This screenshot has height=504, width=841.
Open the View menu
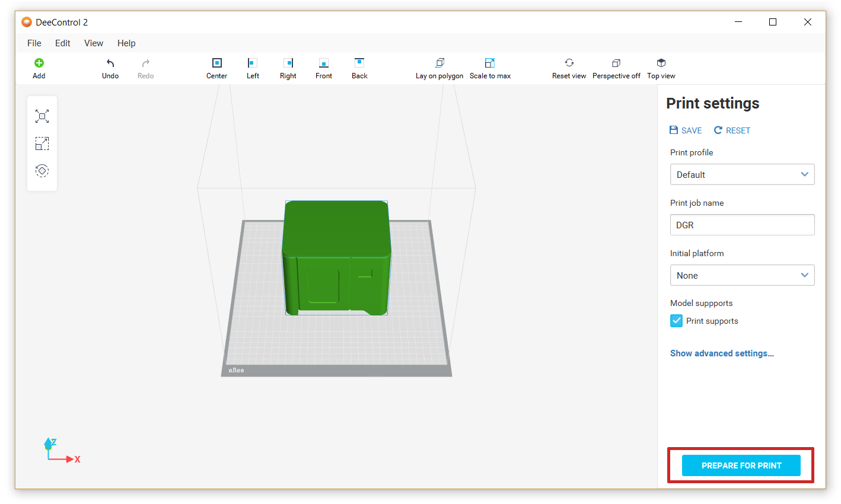pos(94,43)
